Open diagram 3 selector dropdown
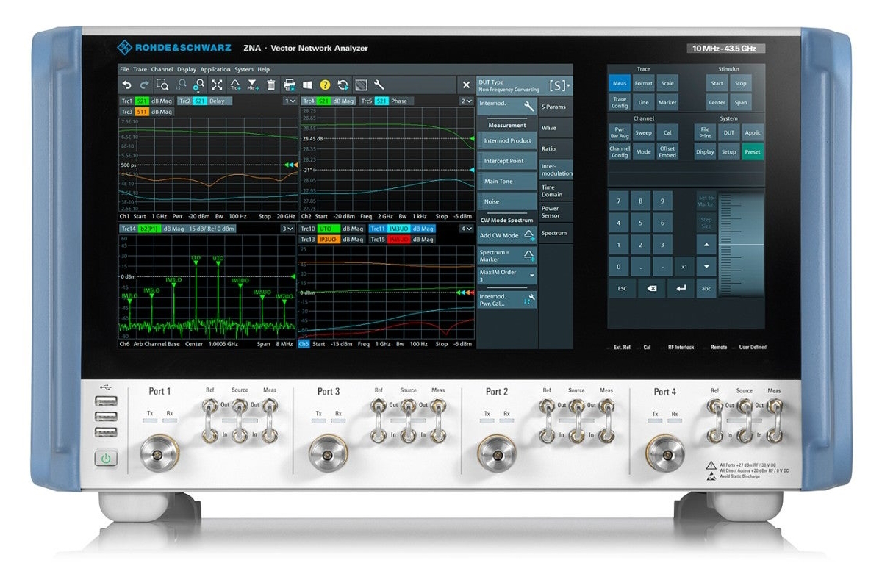Viewport: 882px width, 588px height. [288, 229]
